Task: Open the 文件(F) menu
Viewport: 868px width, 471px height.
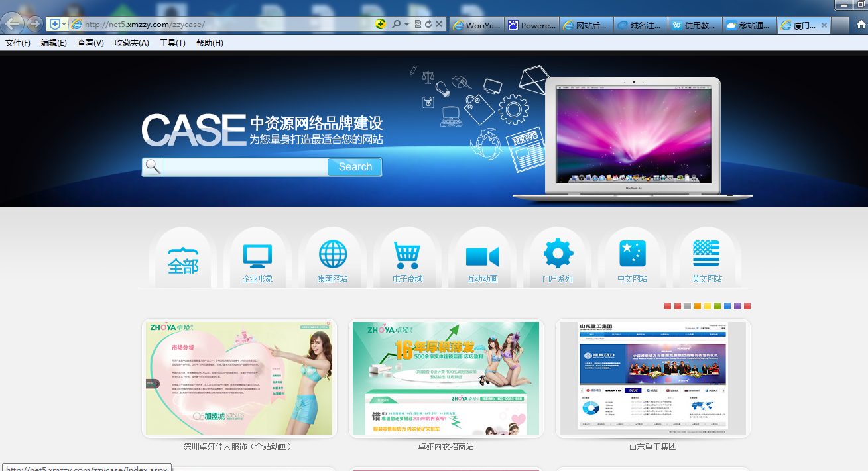Action: coord(18,43)
